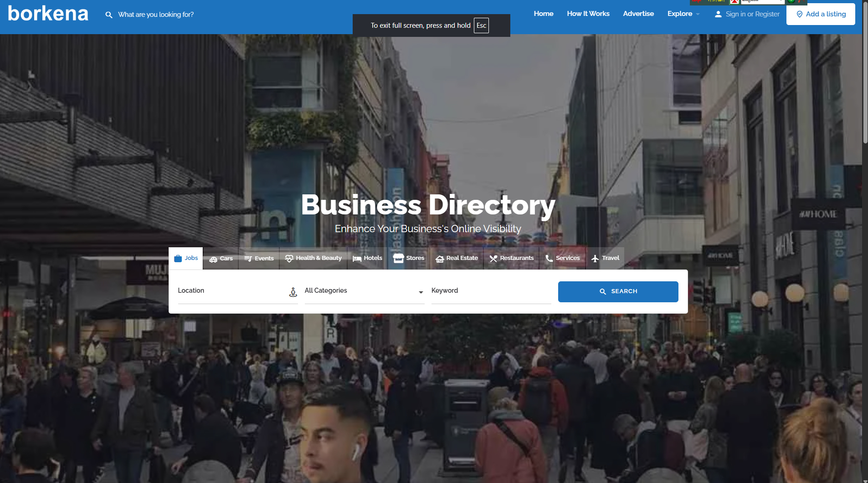868x483 pixels.
Task: Open the Hotels tab with the bed icon
Action: 367,258
